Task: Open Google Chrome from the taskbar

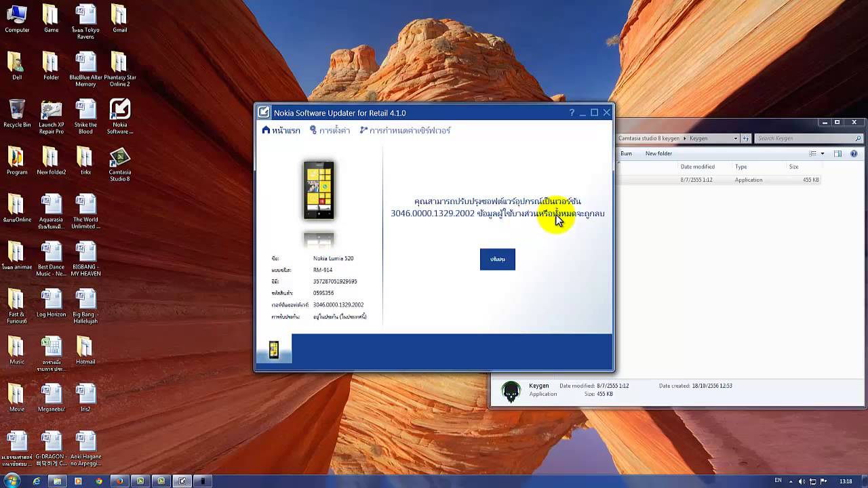Action: [99, 481]
